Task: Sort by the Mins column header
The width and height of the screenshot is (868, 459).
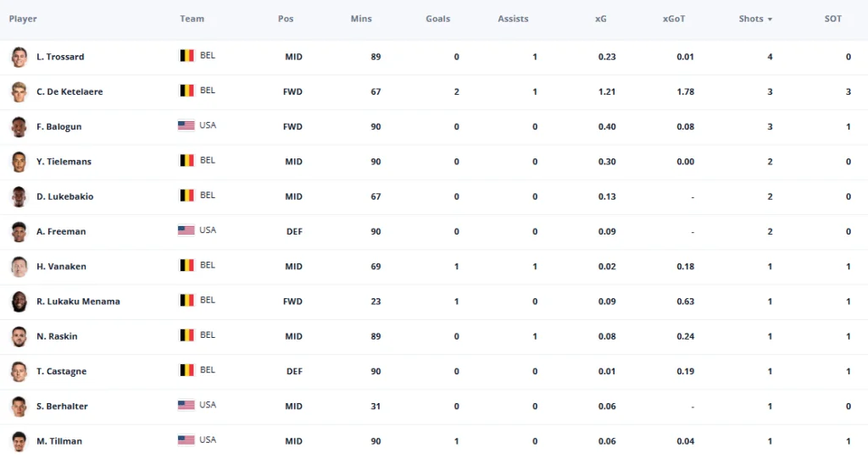Action: (x=361, y=19)
